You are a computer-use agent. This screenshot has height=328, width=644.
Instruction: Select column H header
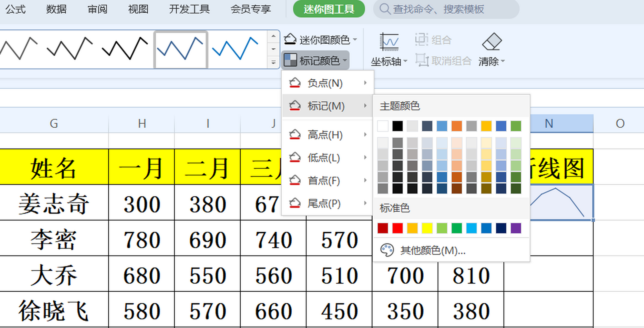(x=141, y=124)
